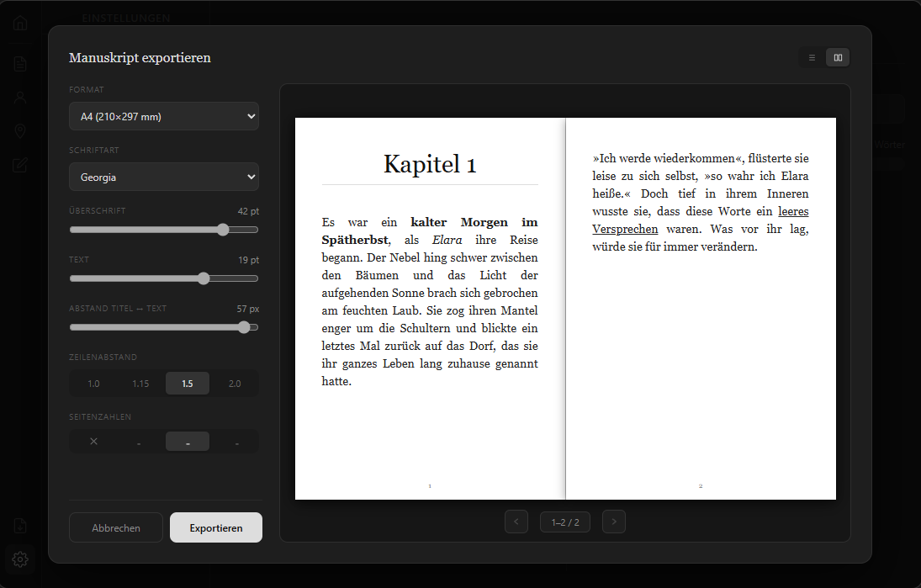Choose line spacing 1.15
The image size is (921, 588).
tap(140, 384)
